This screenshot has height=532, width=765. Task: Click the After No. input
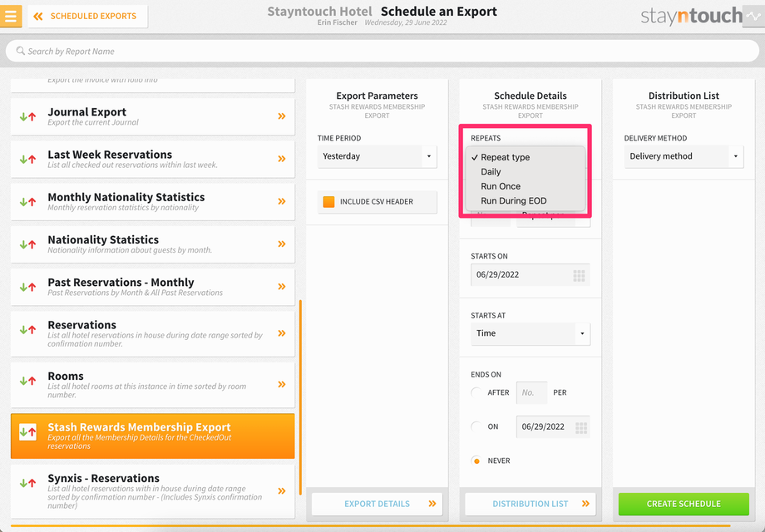click(531, 392)
